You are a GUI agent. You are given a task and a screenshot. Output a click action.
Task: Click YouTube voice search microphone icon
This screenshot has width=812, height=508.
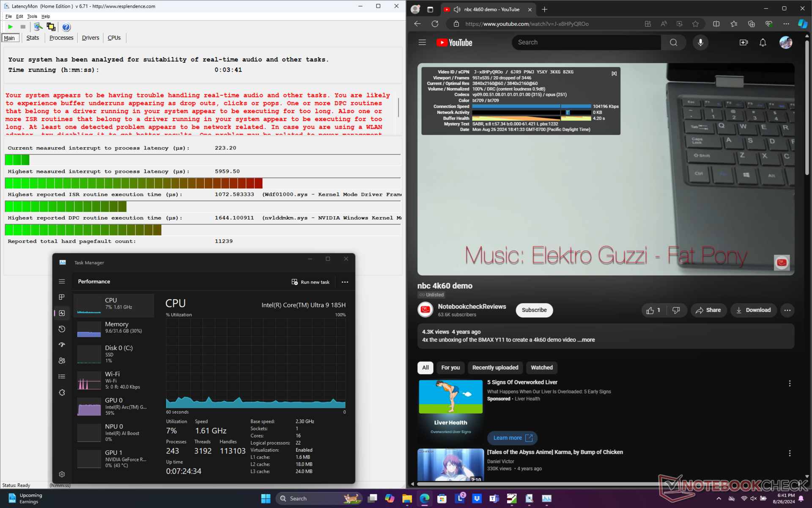pos(700,42)
